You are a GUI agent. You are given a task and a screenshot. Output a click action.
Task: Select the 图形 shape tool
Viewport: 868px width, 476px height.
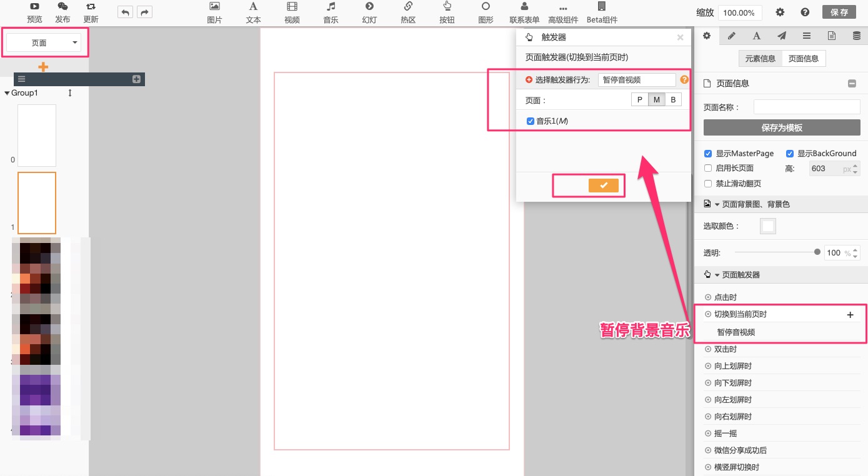point(486,7)
